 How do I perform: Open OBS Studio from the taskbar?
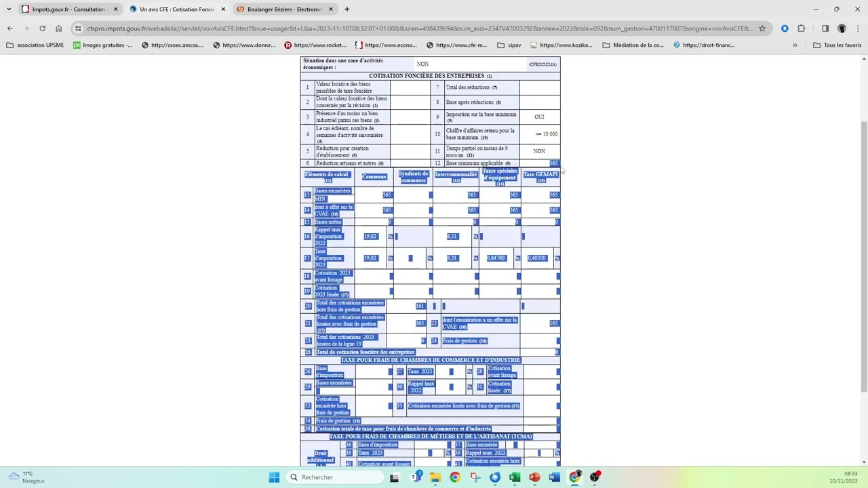click(x=595, y=477)
